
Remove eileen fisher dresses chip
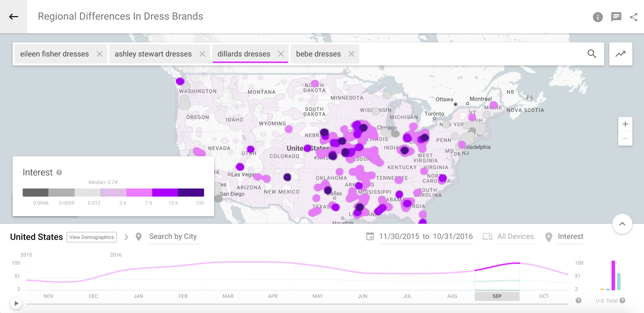99,54
